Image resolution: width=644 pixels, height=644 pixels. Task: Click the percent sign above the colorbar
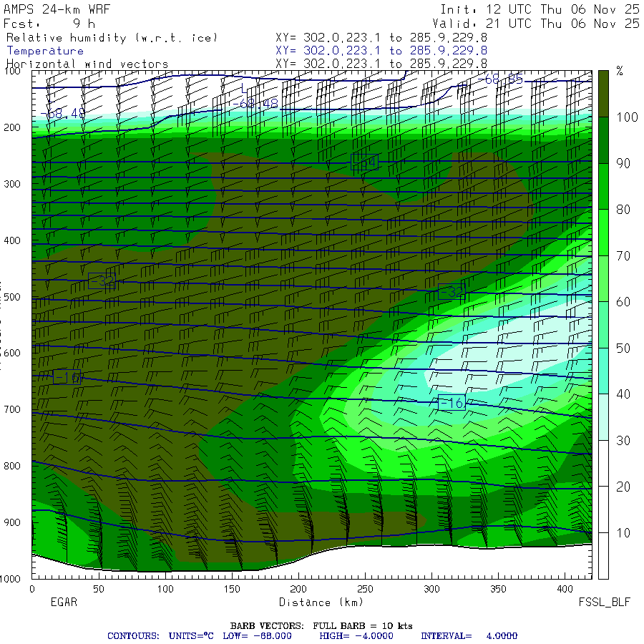(620, 71)
